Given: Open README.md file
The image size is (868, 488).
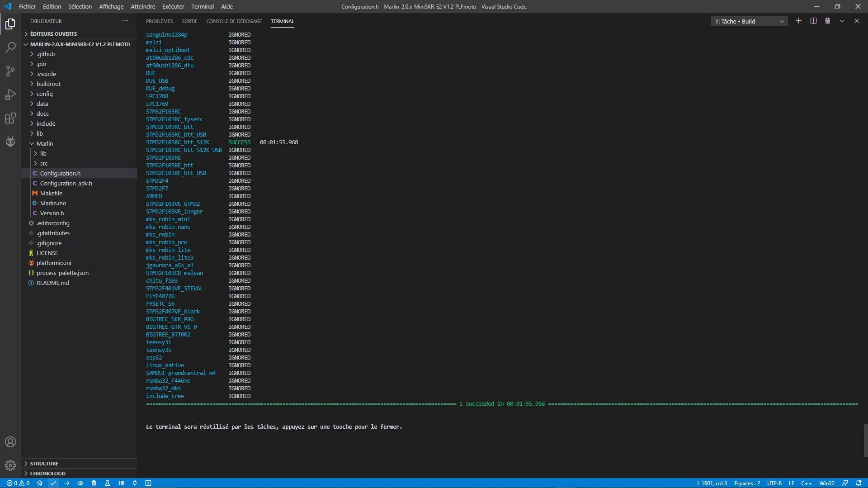Looking at the screenshot, I should click(x=79, y=283).
